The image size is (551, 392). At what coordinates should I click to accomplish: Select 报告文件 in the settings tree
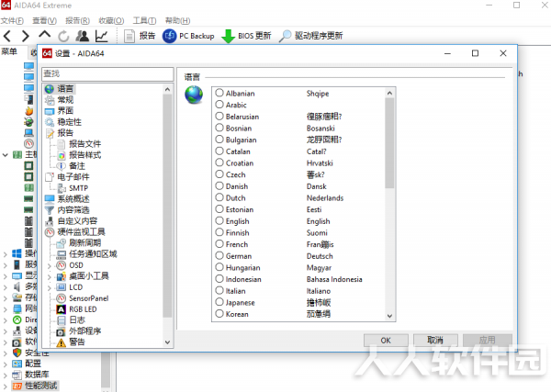click(79, 144)
